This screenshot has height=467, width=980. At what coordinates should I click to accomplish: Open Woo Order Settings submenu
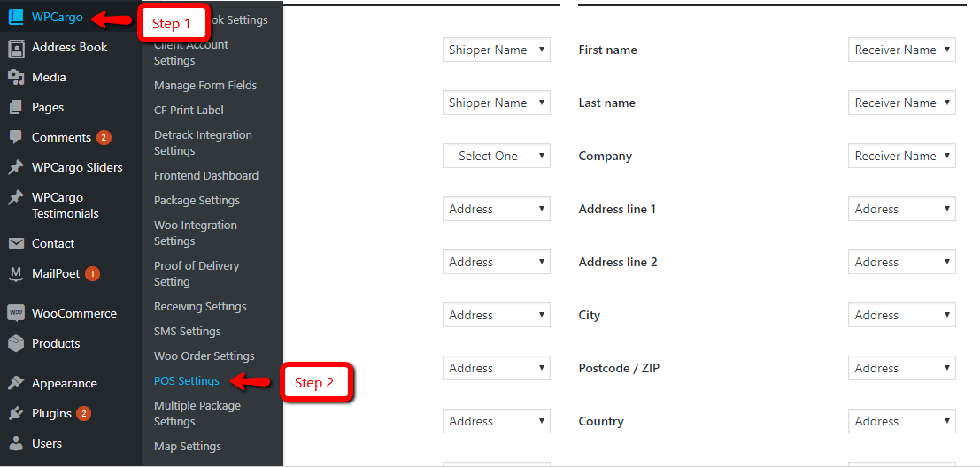coord(204,356)
